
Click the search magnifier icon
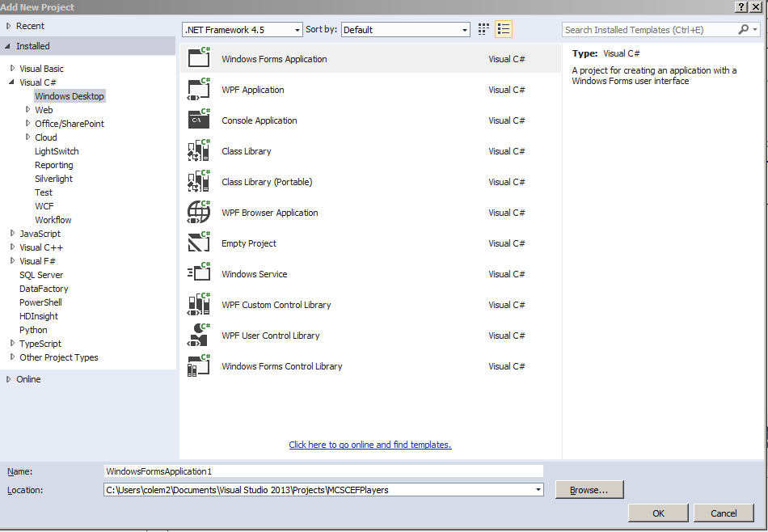pyautogui.click(x=743, y=29)
